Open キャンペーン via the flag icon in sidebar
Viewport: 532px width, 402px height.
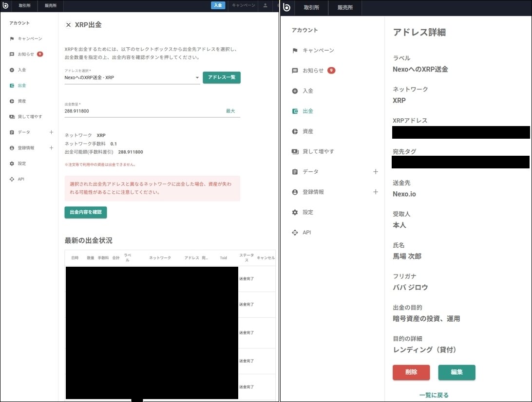[x=11, y=38]
